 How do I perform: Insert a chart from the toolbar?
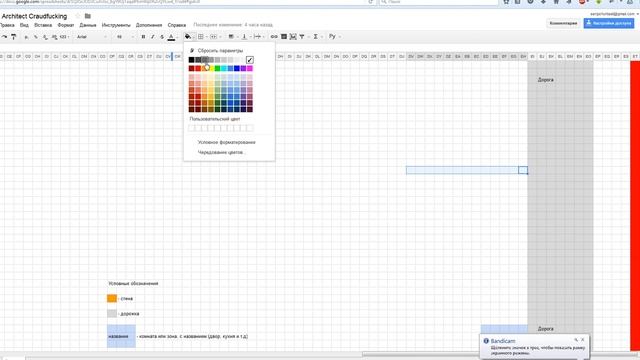[293, 37]
